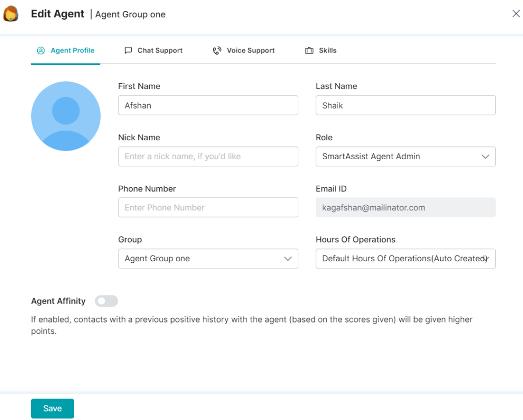Open the Hours Of Operations dropdown
This screenshot has width=523, height=420.
406,259
